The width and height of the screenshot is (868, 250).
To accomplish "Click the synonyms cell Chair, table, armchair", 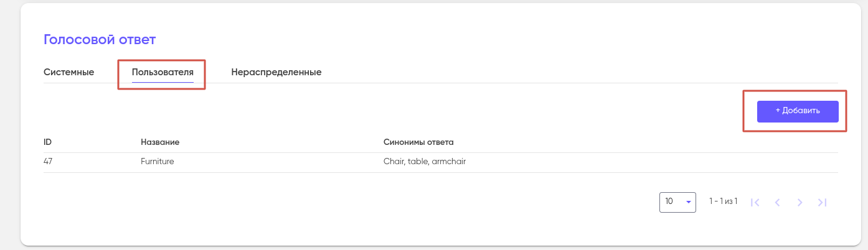I will tap(425, 162).
